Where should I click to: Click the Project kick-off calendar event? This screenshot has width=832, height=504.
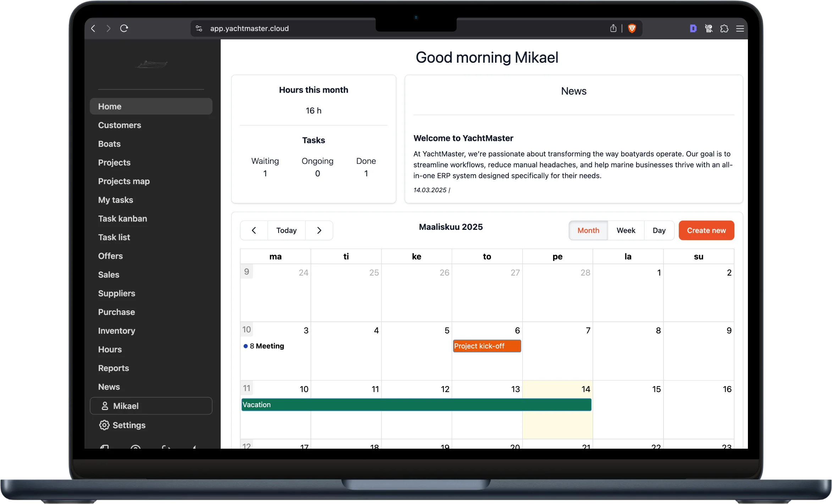[x=486, y=346]
